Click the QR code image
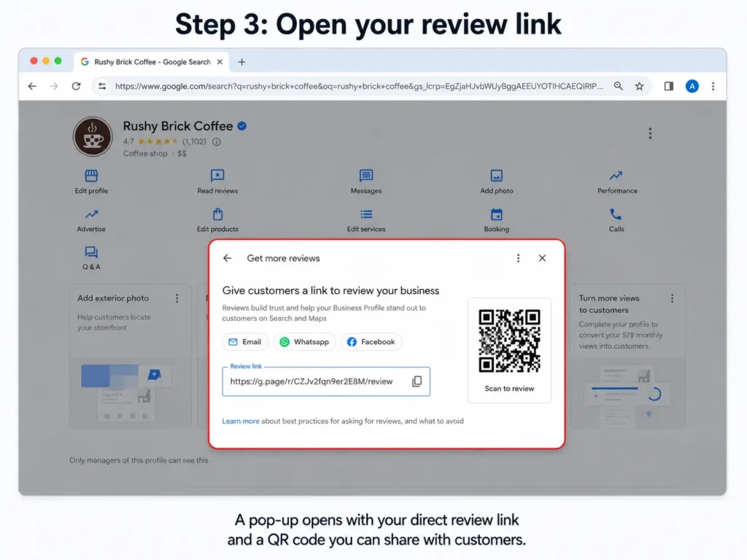Viewport: 747px width, 560px height. coord(509,341)
